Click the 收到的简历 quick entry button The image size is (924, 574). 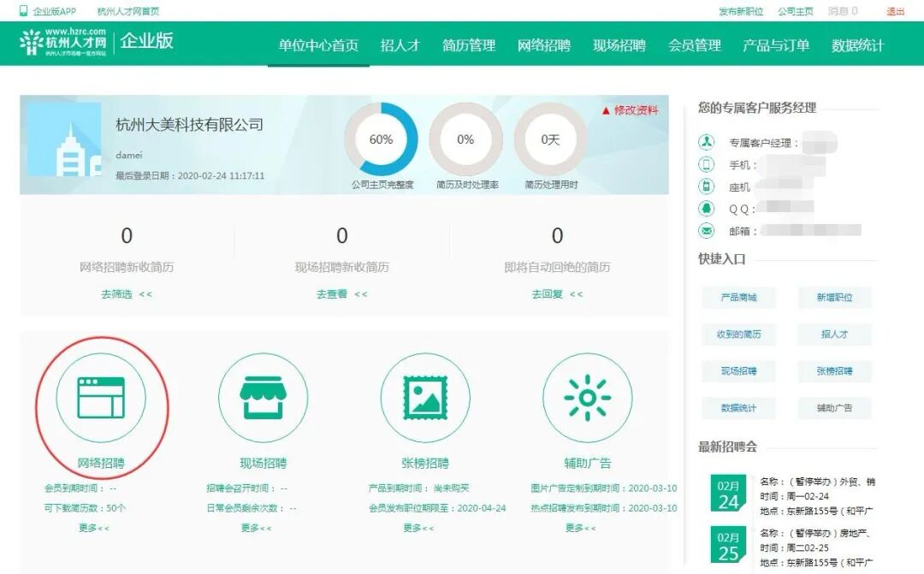(738, 334)
